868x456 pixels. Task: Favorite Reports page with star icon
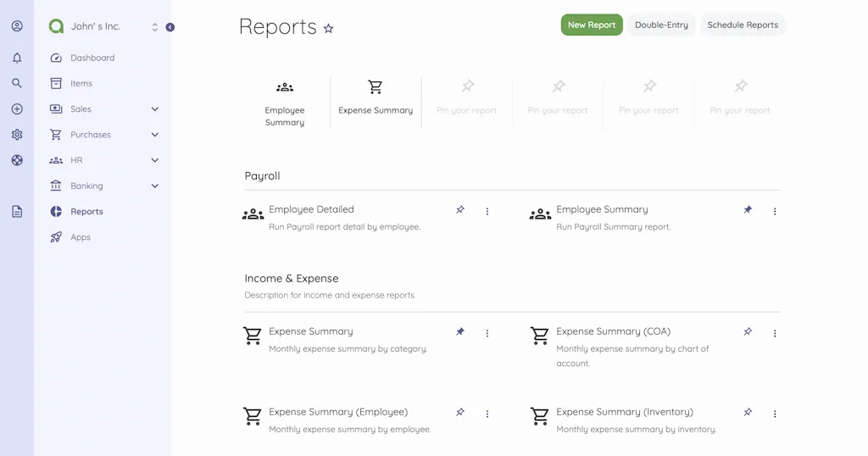(x=329, y=29)
